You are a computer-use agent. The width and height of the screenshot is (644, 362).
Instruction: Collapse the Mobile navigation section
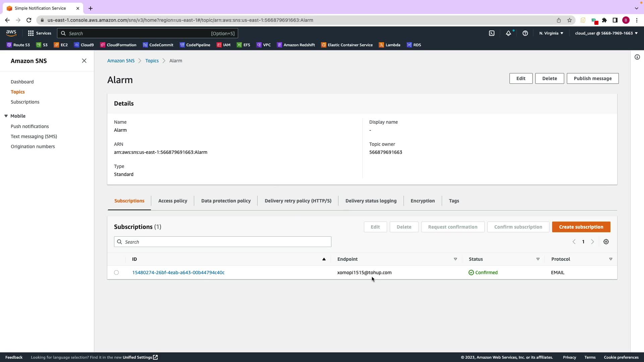(6, 116)
